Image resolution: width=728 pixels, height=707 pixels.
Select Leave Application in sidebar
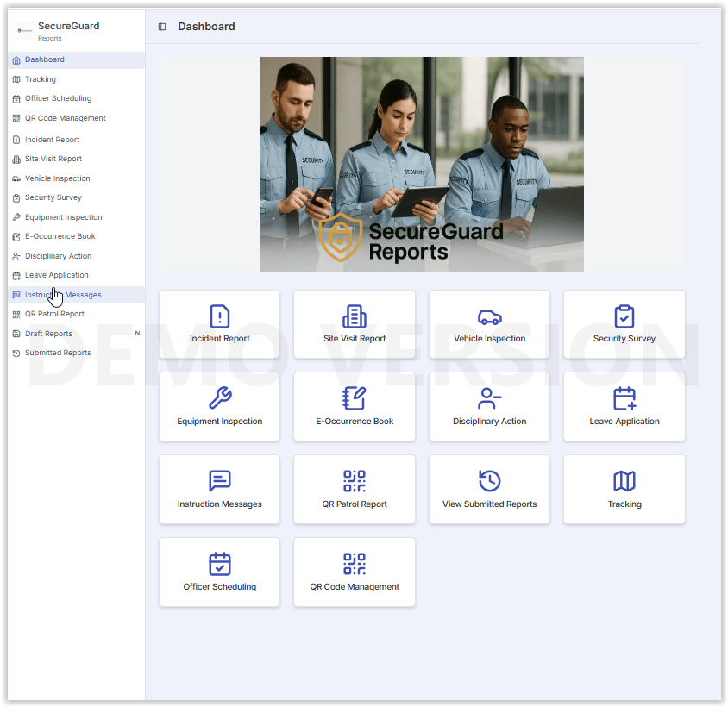(76, 276)
